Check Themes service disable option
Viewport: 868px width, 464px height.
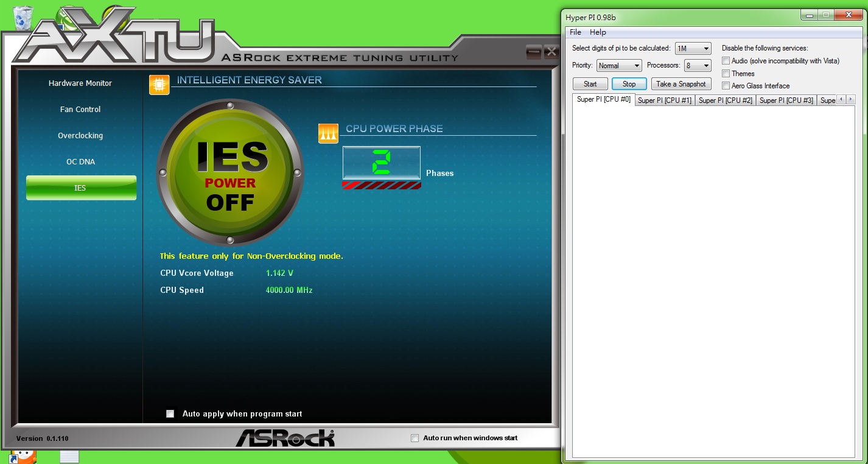click(x=726, y=74)
